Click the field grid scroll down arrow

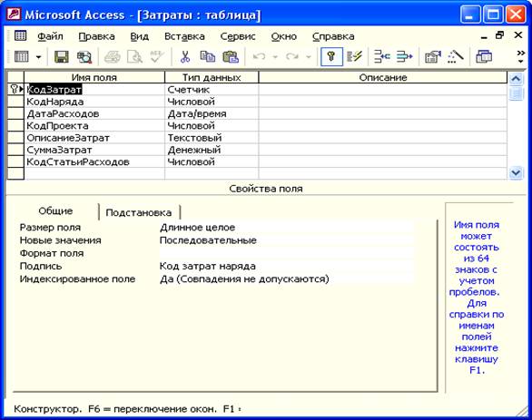516,173
